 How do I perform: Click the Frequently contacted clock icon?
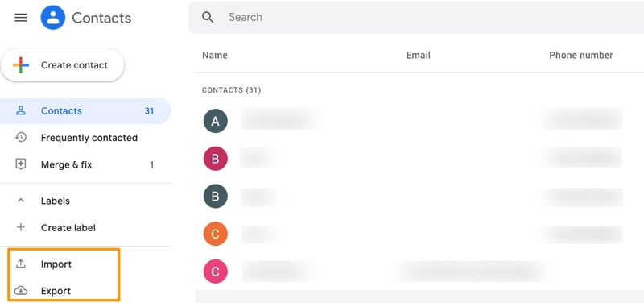(21, 137)
